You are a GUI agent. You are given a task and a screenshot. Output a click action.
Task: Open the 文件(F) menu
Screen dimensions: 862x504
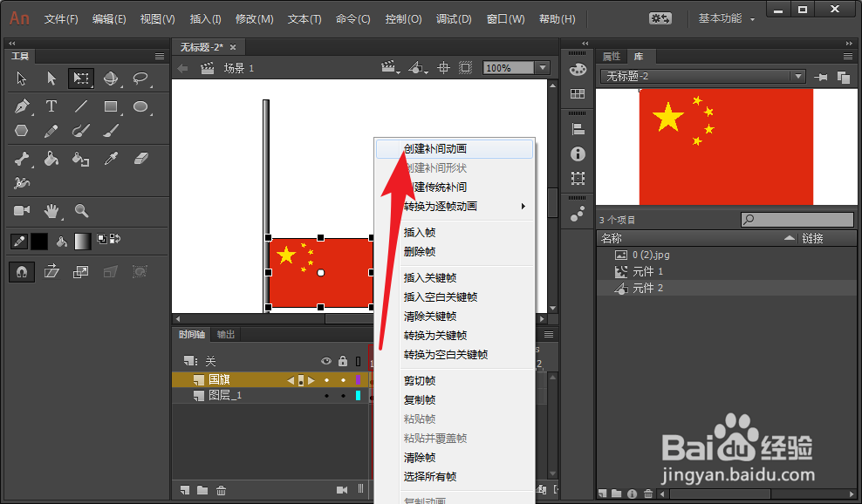pyautogui.click(x=61, y=18)
